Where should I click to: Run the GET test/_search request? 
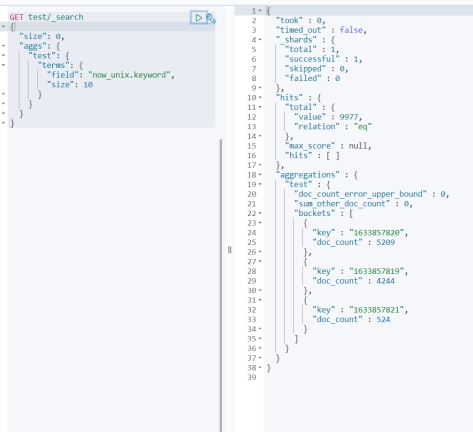(199, 17)
